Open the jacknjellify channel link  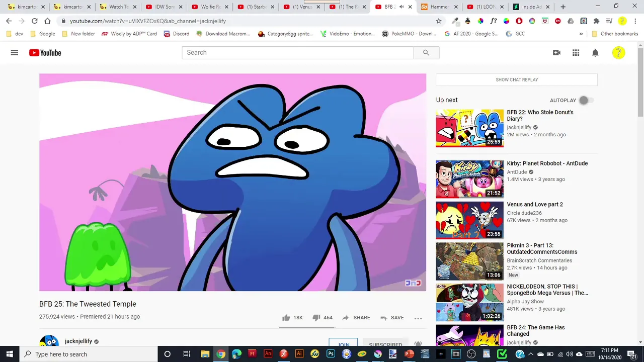pyautogui.click(x=78, y=341)
